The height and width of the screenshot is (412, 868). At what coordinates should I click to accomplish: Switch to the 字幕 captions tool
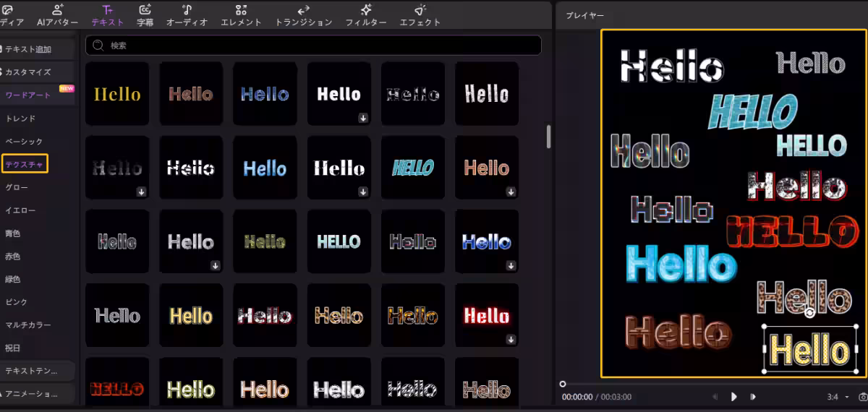(145, 14)
